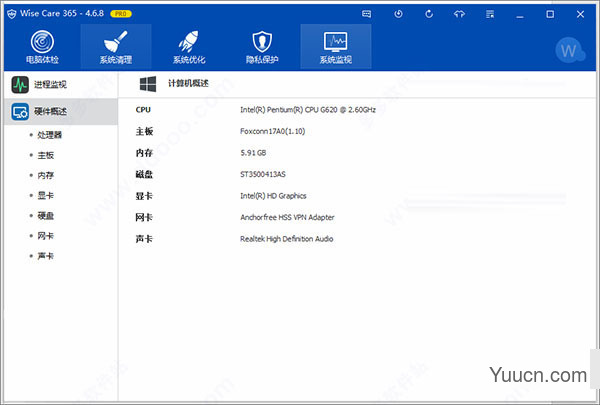
Task: Click the yellow PRO badge
Action: [121, 14]
